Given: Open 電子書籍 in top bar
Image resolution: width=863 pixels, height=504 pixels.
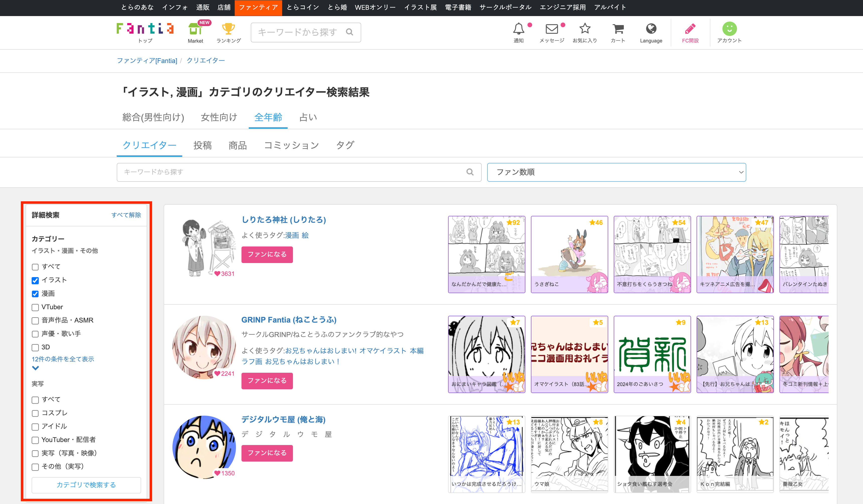Looking at the screenshot, I should [458, 7].
